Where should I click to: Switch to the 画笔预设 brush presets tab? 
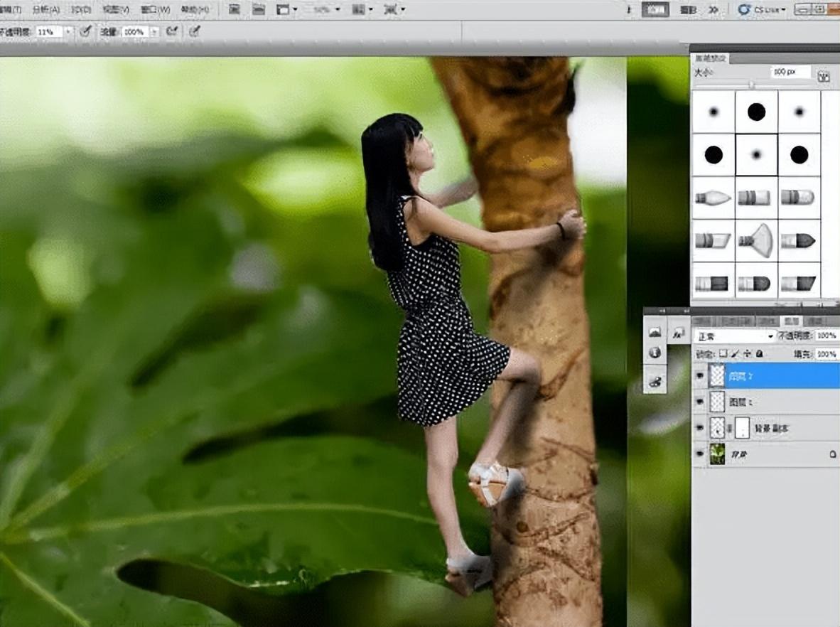tap(711, 58)
